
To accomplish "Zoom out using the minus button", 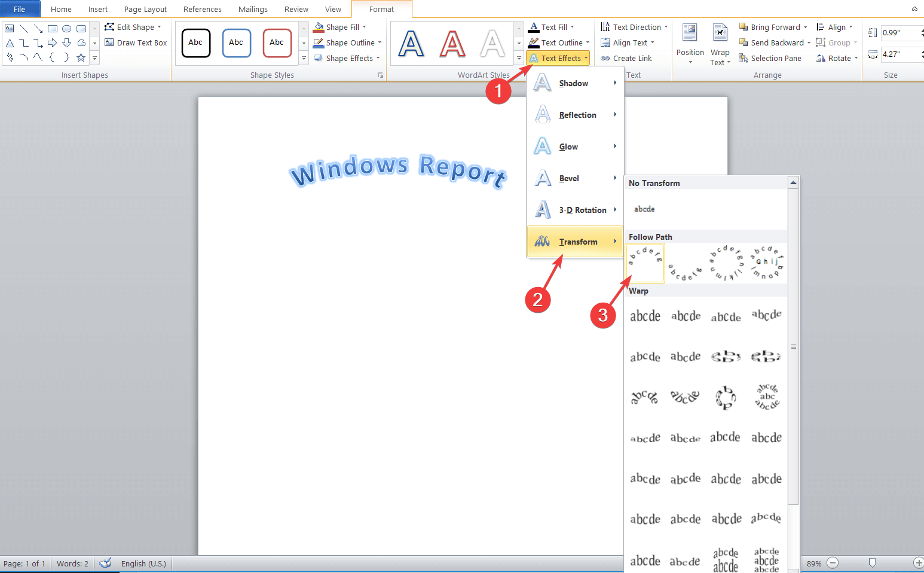I will (833, 563).
